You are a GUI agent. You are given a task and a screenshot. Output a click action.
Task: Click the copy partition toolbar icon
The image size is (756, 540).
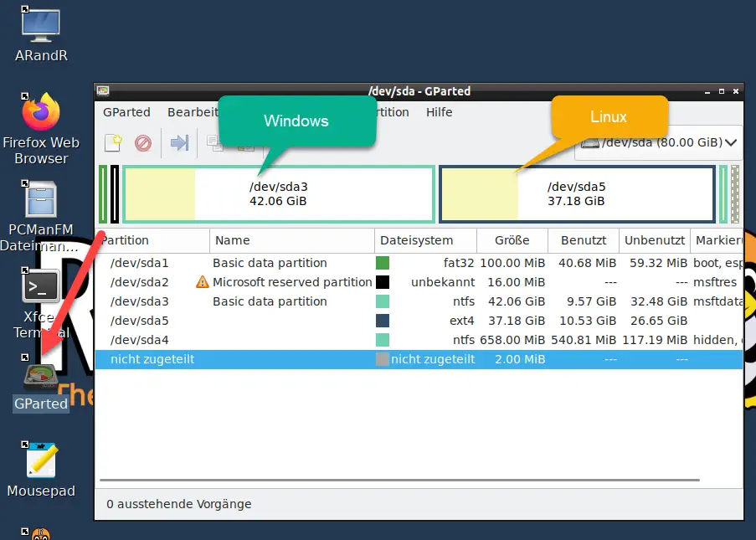point(214,143)
